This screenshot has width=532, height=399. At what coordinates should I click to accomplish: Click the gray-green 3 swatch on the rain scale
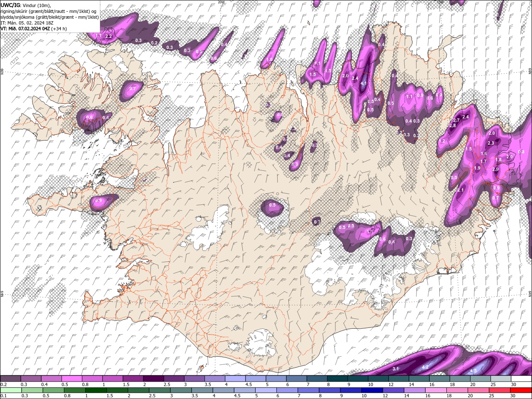point(181,390)
